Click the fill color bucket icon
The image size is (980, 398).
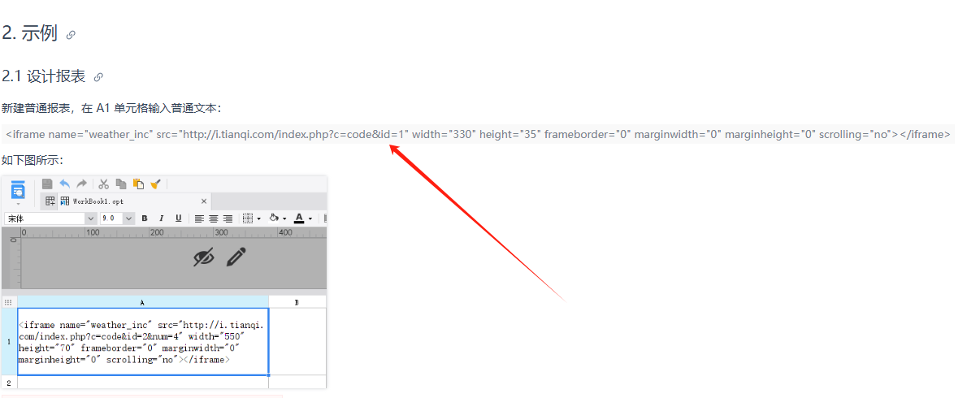pos(275,218)
